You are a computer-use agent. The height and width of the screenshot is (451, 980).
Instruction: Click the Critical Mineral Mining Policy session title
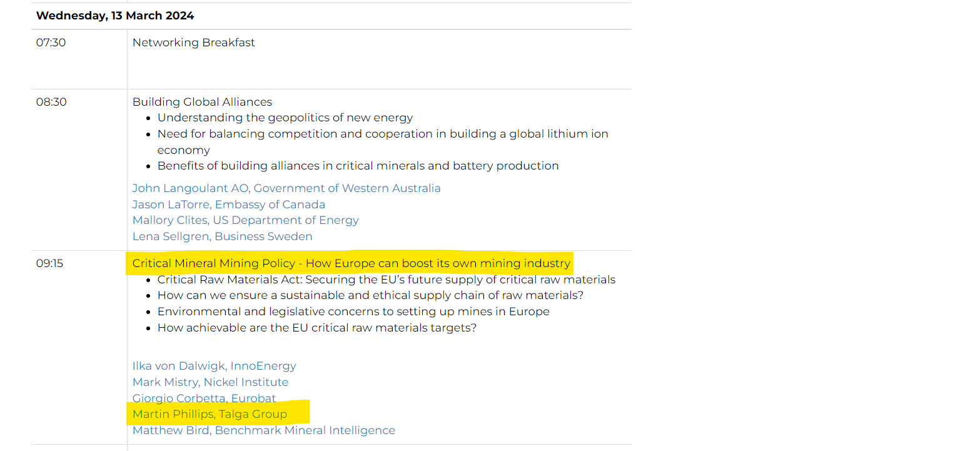(351, 263)
